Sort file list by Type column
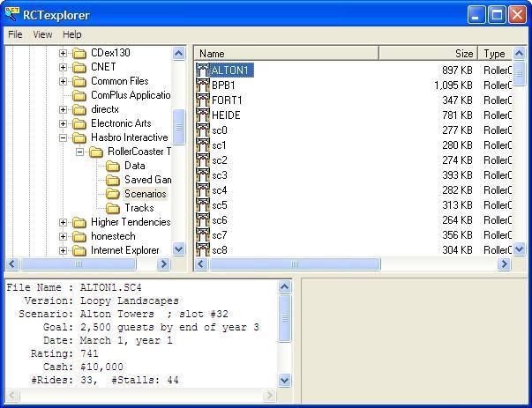The width and height of the screenshot is (532, 408). coord(495,54)
